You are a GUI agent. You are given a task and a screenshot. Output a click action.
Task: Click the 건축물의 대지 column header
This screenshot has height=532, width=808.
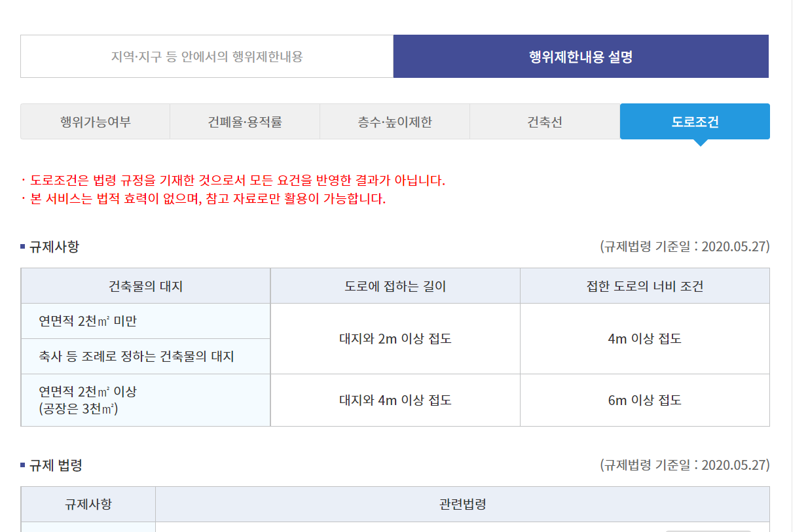[145, 286]
